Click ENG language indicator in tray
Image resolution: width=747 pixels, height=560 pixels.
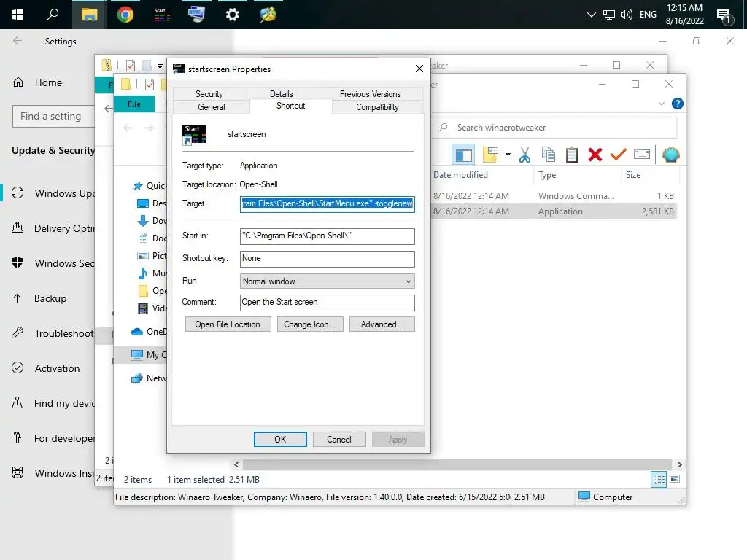648,15
